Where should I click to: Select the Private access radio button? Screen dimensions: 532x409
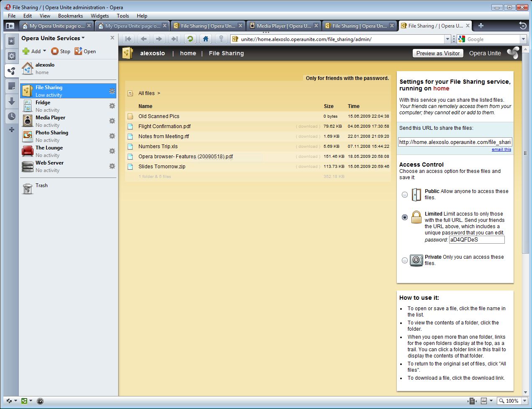(404, 260)
